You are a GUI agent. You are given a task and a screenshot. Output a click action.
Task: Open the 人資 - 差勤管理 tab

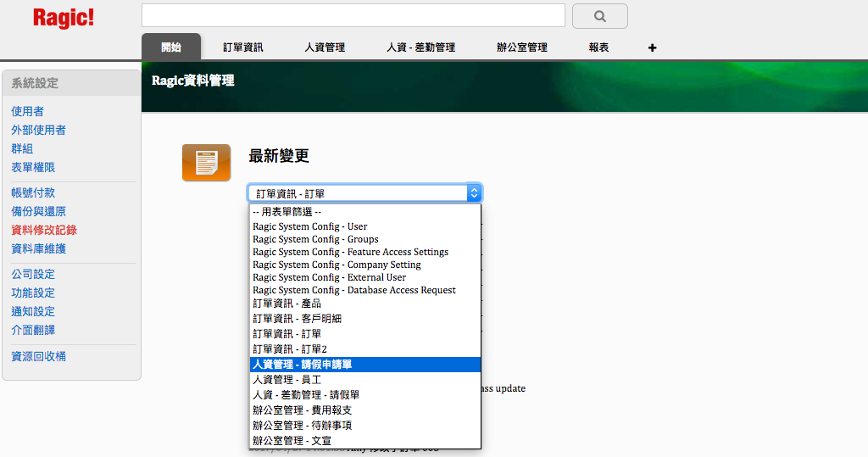(x=420, y=47)
